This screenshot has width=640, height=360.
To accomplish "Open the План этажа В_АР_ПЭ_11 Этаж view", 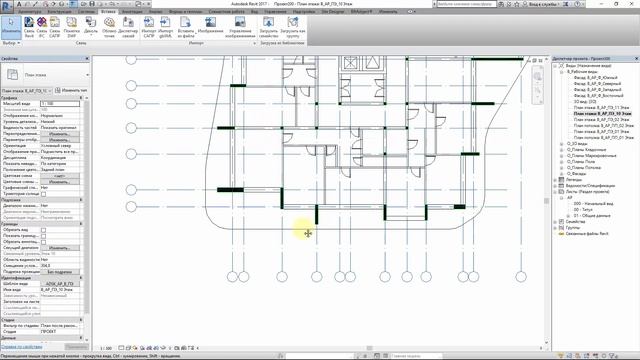I will coord(601,108).
